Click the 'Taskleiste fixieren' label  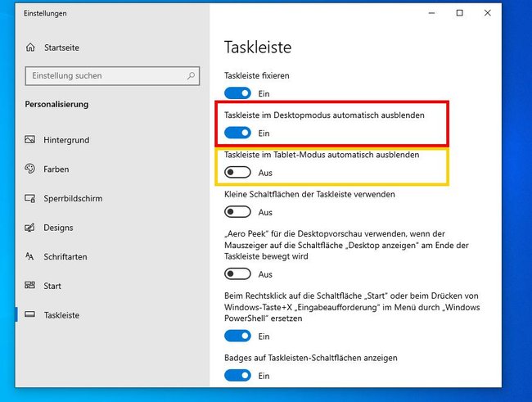click(257, 75)
